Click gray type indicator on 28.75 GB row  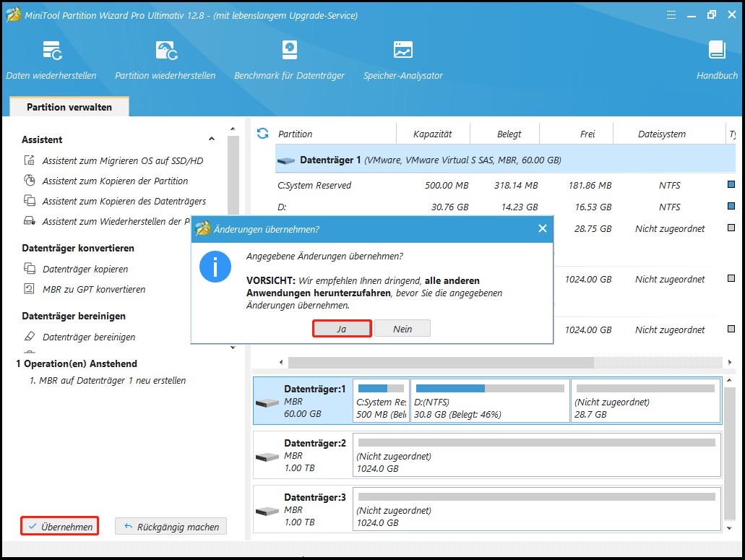(x=731, y=228)
